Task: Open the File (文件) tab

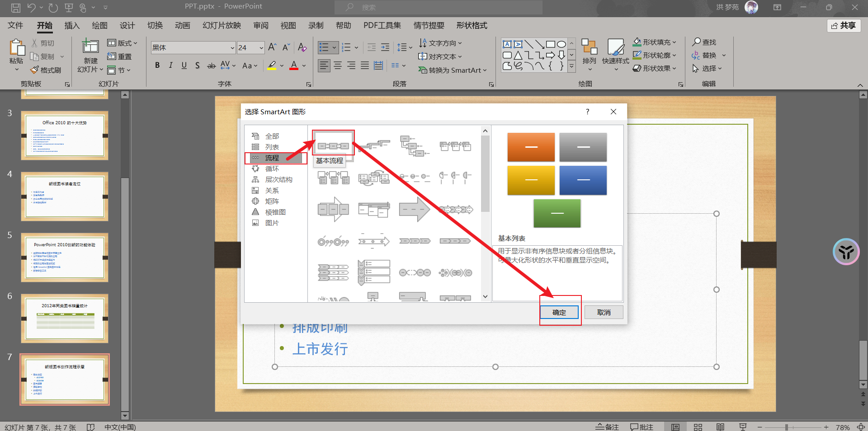Action: click(x=15, y=25)
